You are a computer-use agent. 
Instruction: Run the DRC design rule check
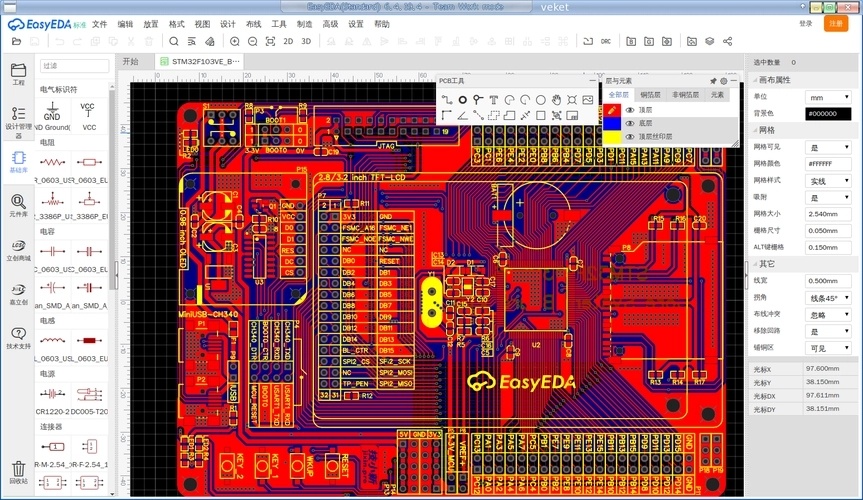(x=606, y=41)
